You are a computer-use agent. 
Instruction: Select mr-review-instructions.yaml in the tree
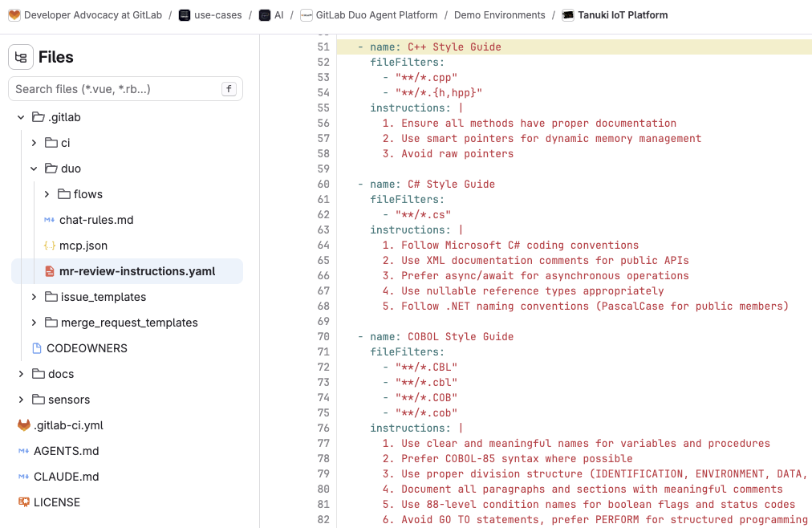point(127,271)
